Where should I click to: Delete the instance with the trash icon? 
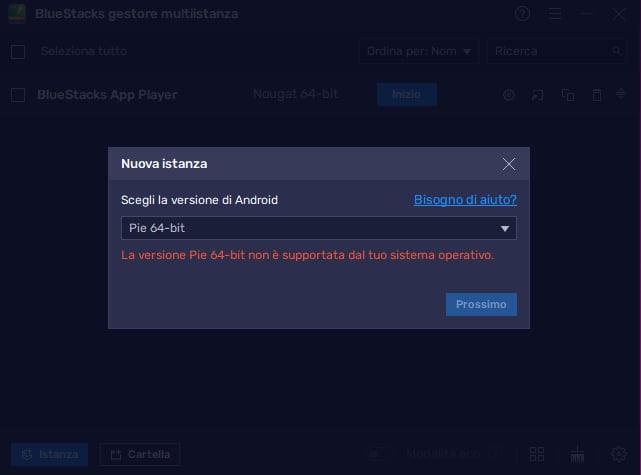(596, 95)
